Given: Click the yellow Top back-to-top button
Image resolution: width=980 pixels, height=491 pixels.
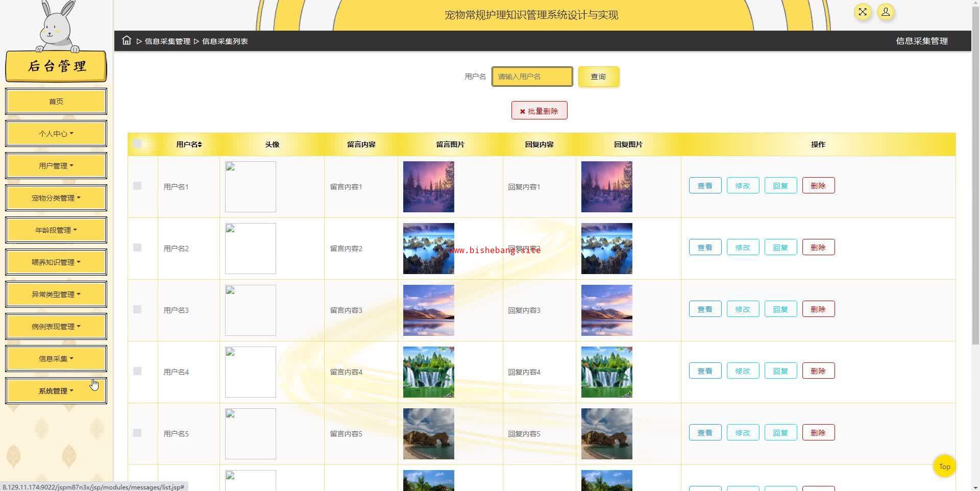Looking at the screenshot, I should tap(944, 467).
